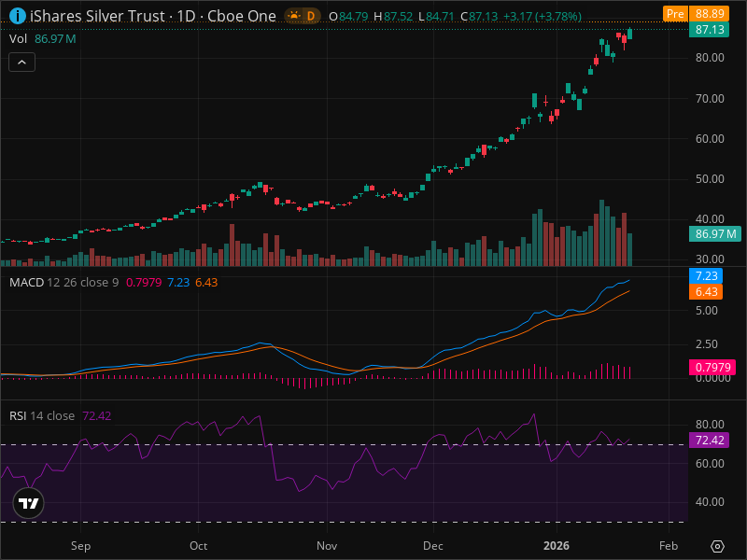Click the orange 6.43 signal value label
Image resolution: width=747 pixels, height=560 pixels.
click(x=706, y=291)
